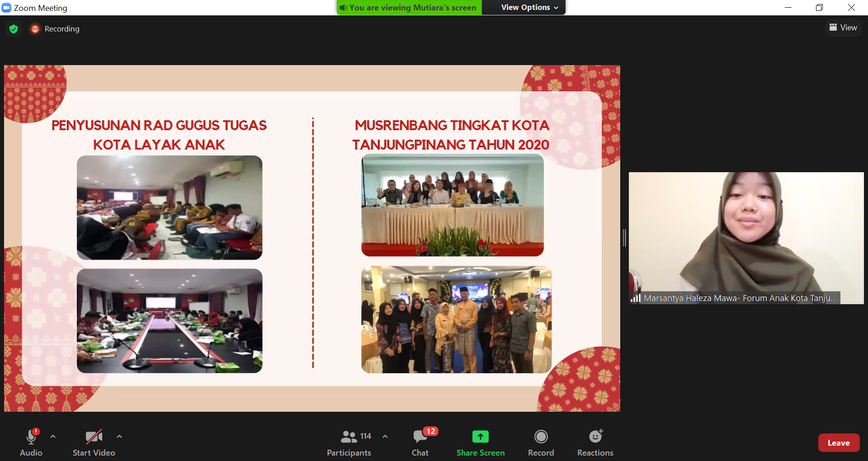The image size is (868, 461).
Task: Click the red Recording indicator
Action: (x=35, y=29)
